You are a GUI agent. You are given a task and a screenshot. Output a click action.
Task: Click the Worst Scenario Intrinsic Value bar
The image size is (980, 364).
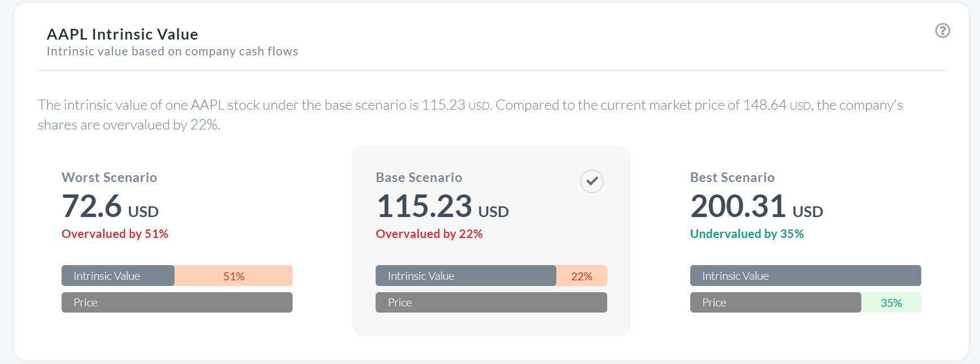click(118, 276)
